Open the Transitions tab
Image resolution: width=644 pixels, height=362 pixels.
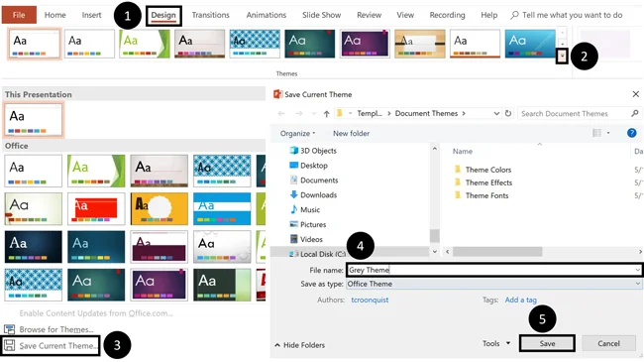211,15
